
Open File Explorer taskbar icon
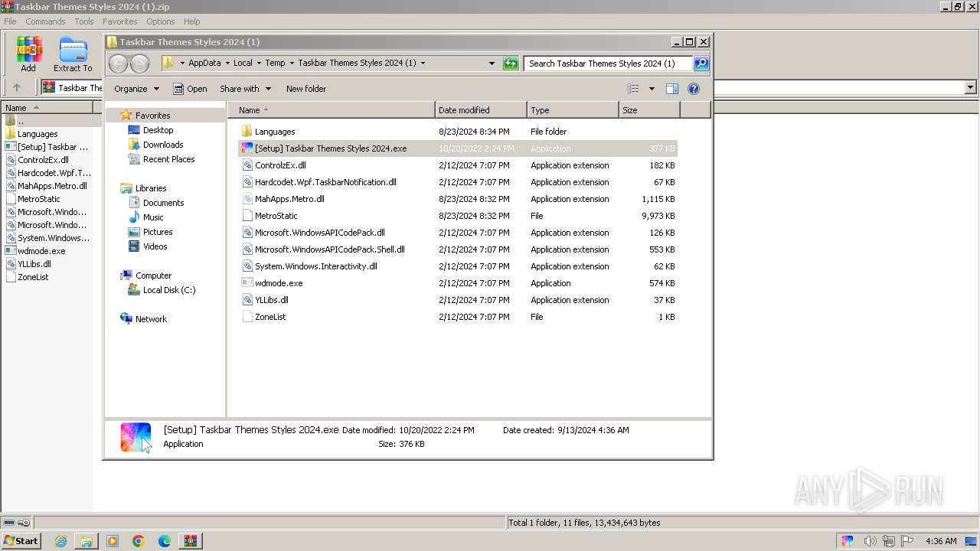tap(87, 541)
